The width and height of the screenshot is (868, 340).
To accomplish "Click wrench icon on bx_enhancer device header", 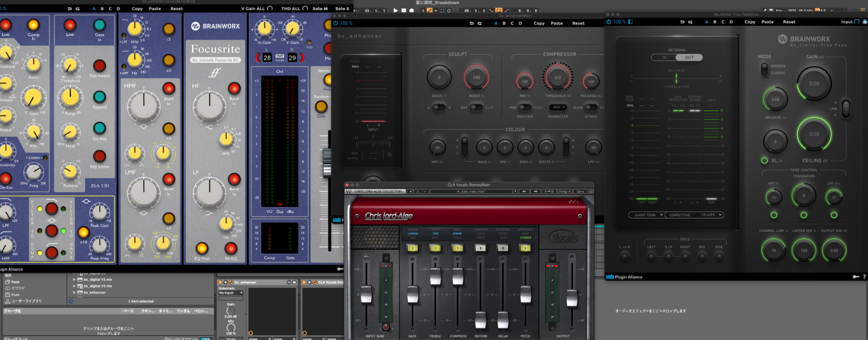I will [231, 282].
